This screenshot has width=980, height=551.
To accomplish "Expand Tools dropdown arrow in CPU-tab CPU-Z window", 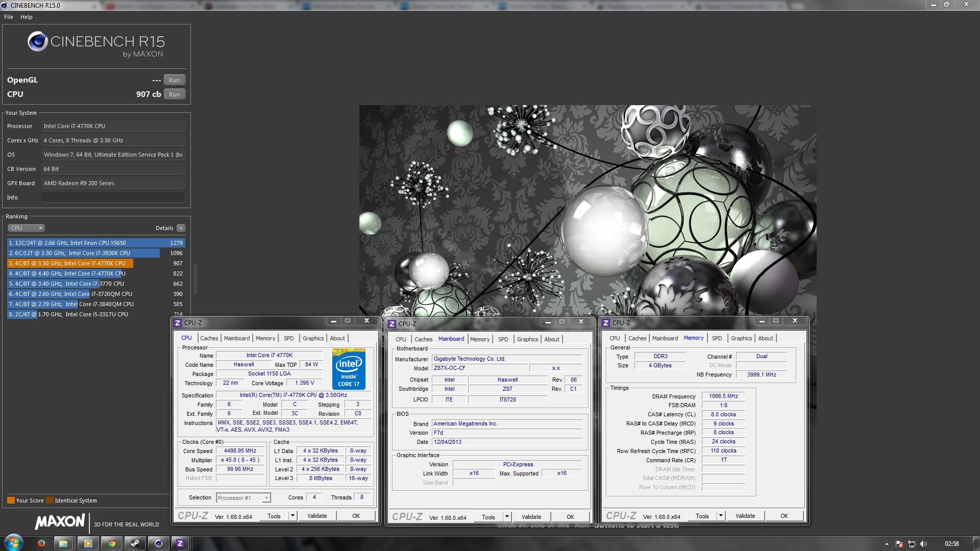I will coord(292,516).
